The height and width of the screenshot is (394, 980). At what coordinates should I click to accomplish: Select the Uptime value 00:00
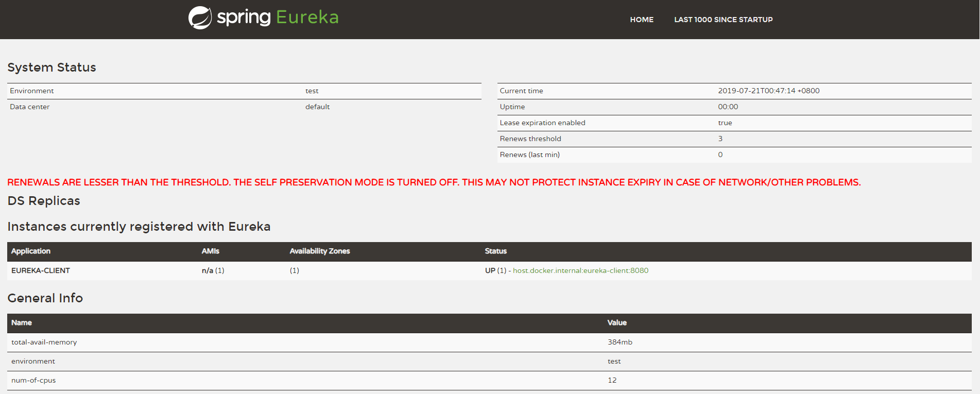tap(728, 107)
